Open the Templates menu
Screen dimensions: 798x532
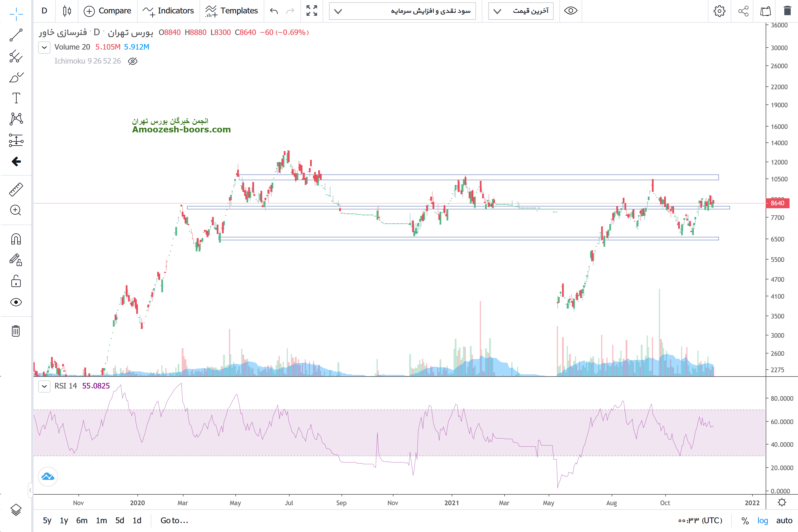232,11
